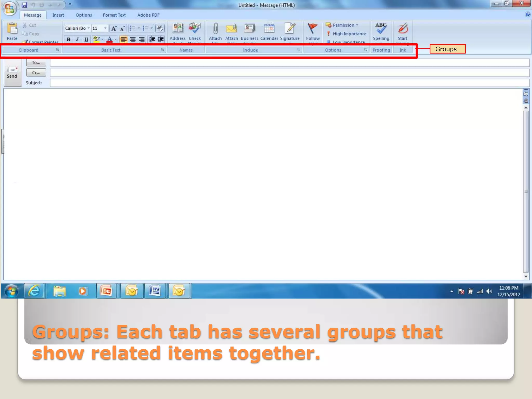Open font color dropdown arrow
The height and width of the screenshot is (399, 532).
tap(116, 39)
